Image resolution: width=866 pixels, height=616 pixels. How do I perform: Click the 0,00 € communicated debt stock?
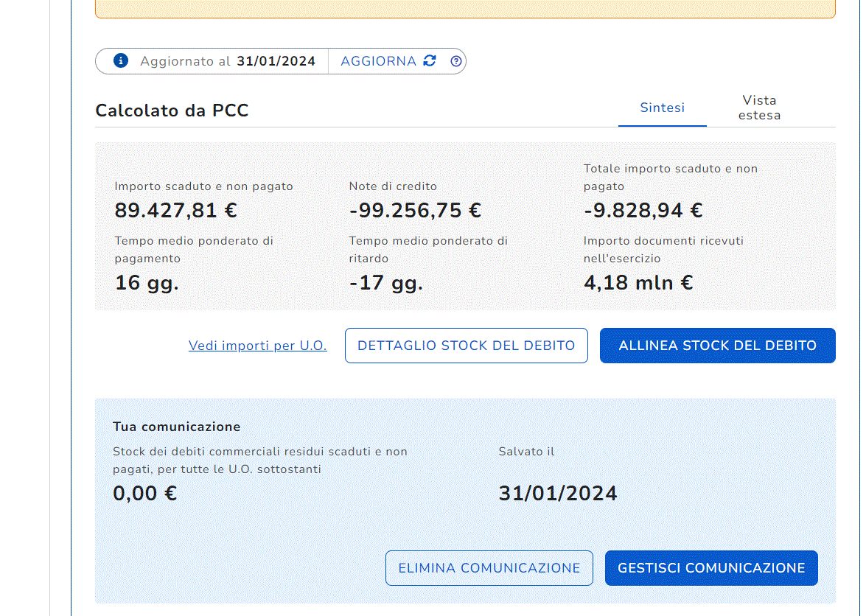tap(144, 493)
